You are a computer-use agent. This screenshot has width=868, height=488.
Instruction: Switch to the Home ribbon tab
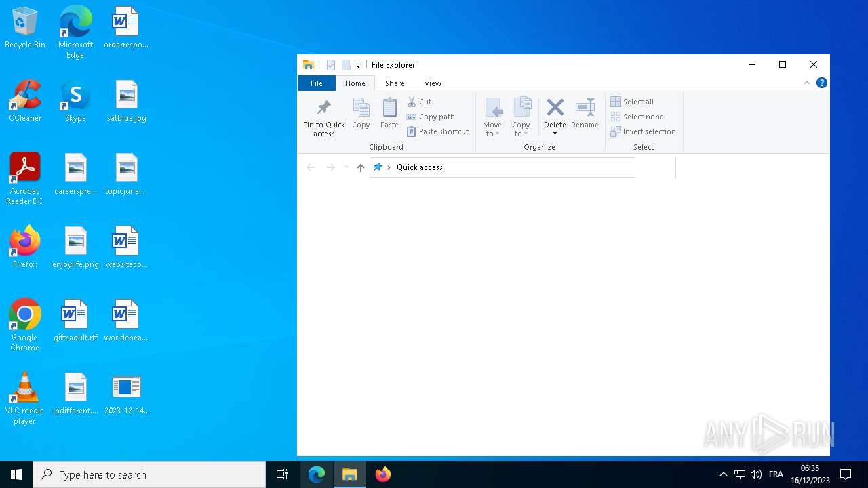point(355,83)
